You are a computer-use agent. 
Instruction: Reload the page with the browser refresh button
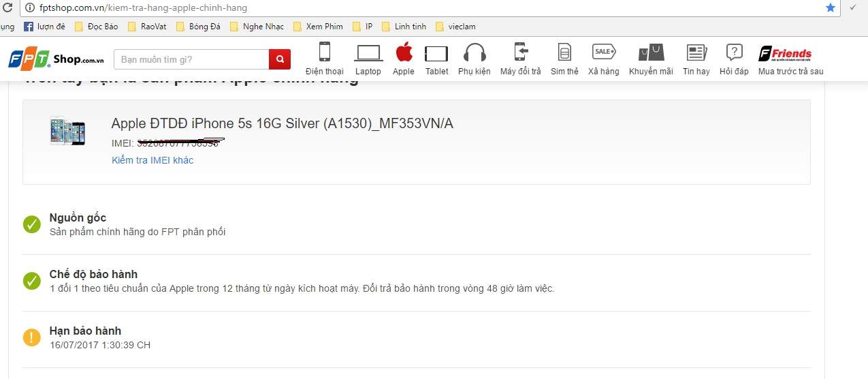6,8
